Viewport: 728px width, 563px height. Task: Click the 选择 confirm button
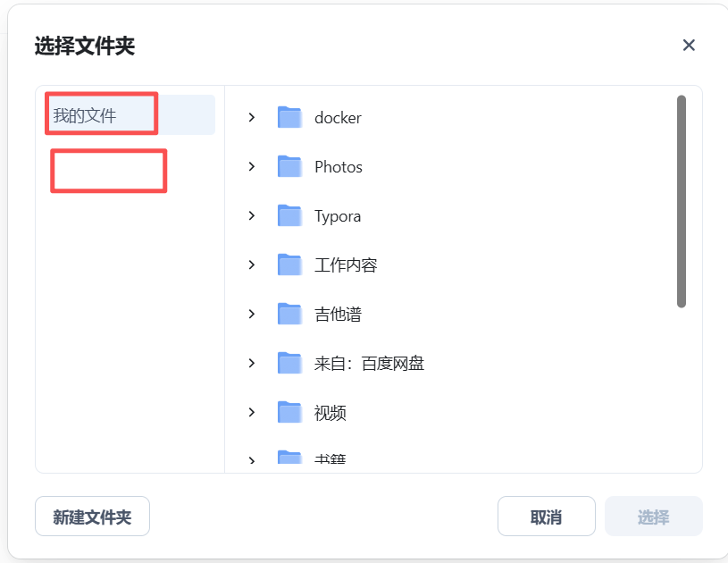tap(653, 517)
